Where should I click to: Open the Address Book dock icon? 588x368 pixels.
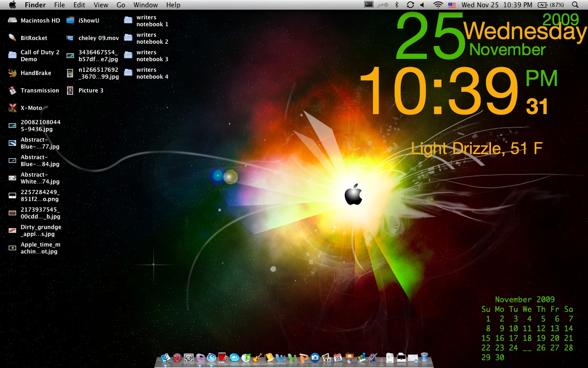click(x=269, y=357)
